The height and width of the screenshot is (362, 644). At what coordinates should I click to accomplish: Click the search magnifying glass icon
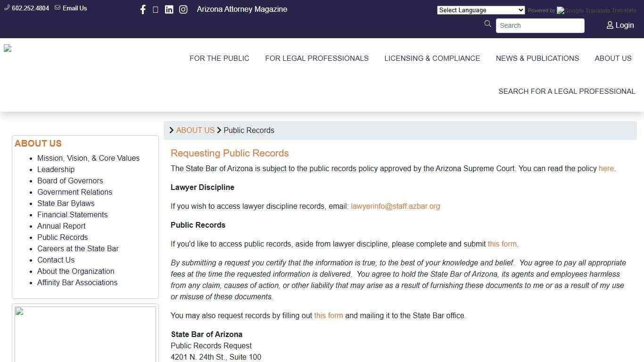pyautogui.click(x=488, y=24)
